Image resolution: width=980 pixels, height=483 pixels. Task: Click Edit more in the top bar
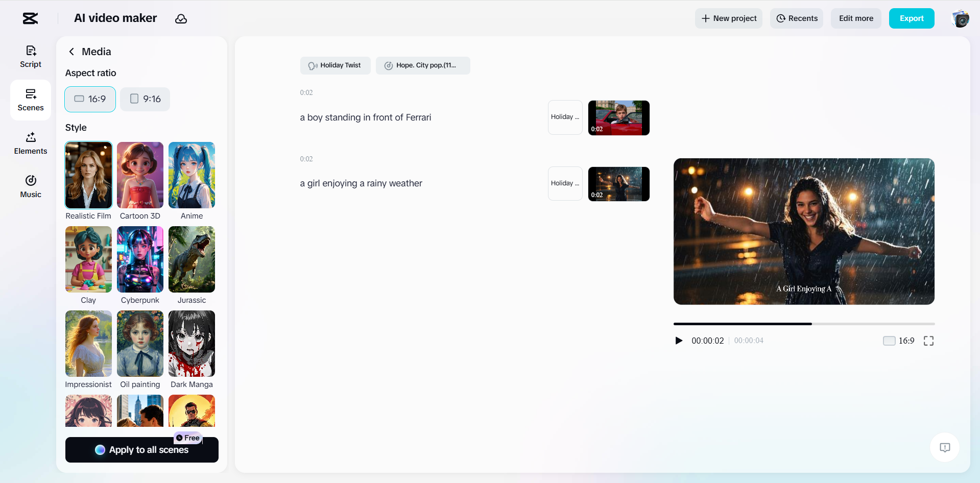click(x=855, y=18)
